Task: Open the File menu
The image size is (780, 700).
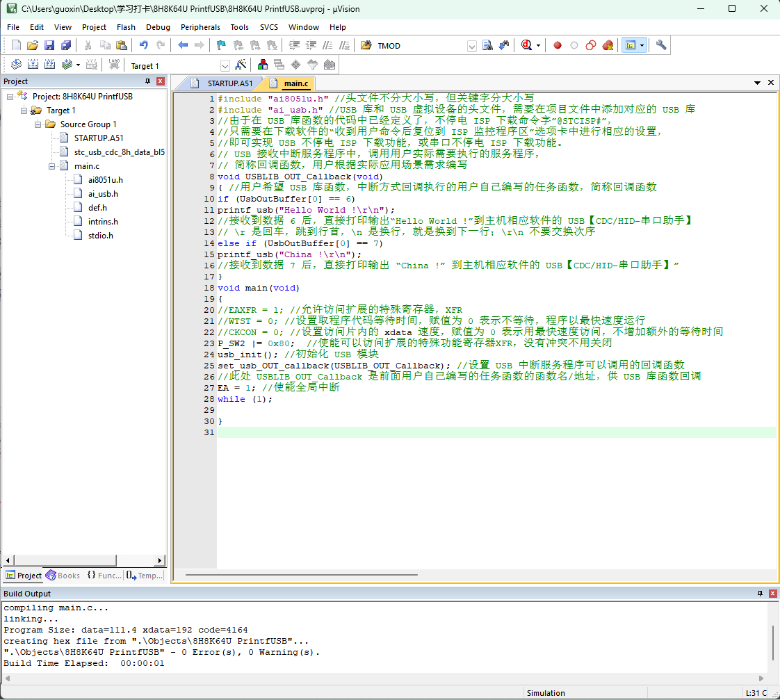Action: [x=13, y=27]
